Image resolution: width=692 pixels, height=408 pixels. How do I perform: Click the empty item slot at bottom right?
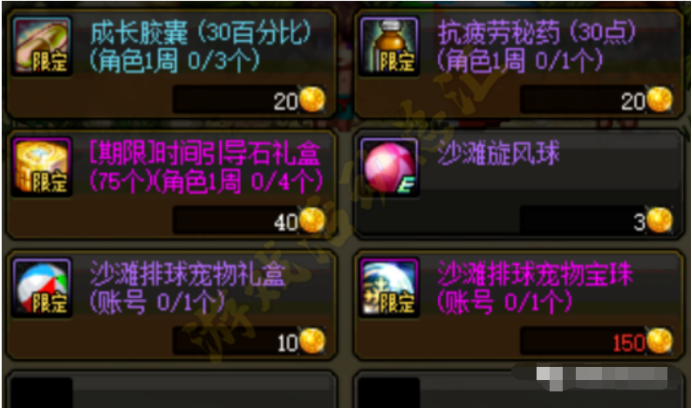519,390
